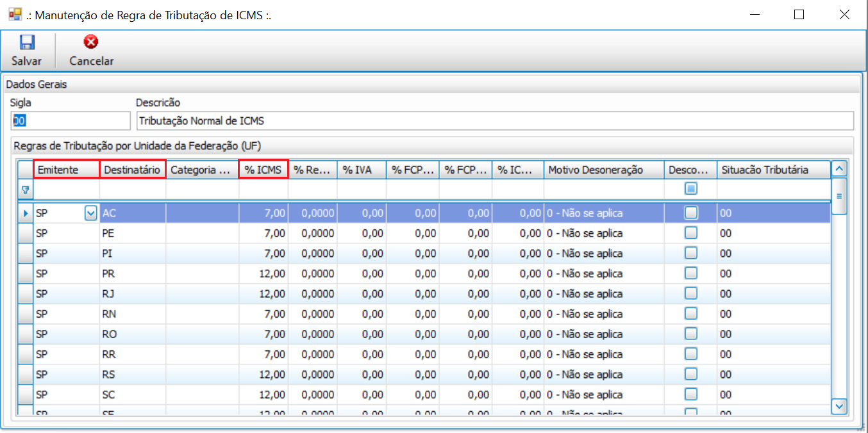The image size is (868, 433).
Task: Check the Desconto box in the RJ row
Action: point(691,293)
